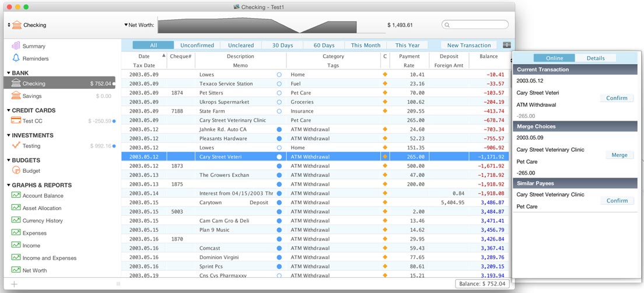Click in the search field
This screenshot has height=293, width=644.
[x=475, y=25]
